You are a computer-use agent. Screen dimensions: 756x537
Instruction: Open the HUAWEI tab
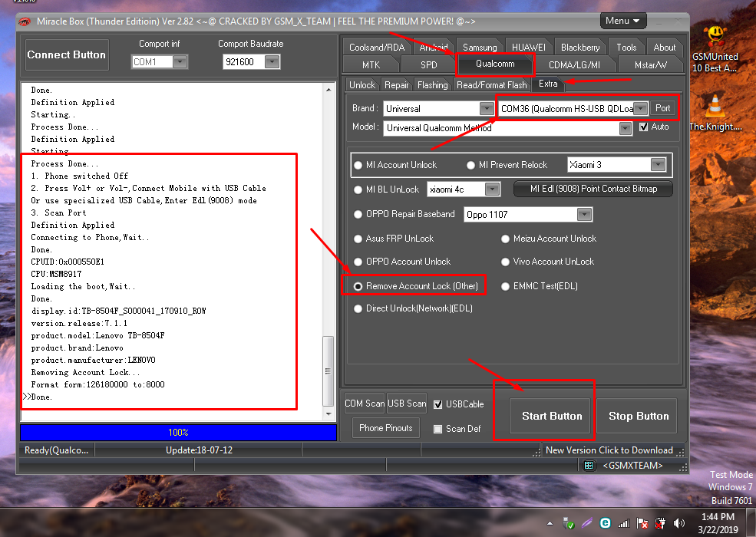click(x=528, y=48)
